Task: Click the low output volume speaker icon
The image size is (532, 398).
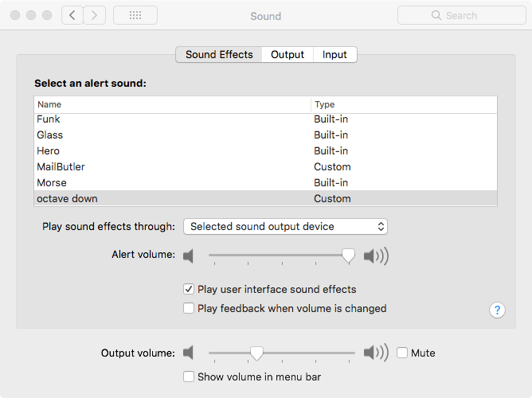Action: pos(188,353)
